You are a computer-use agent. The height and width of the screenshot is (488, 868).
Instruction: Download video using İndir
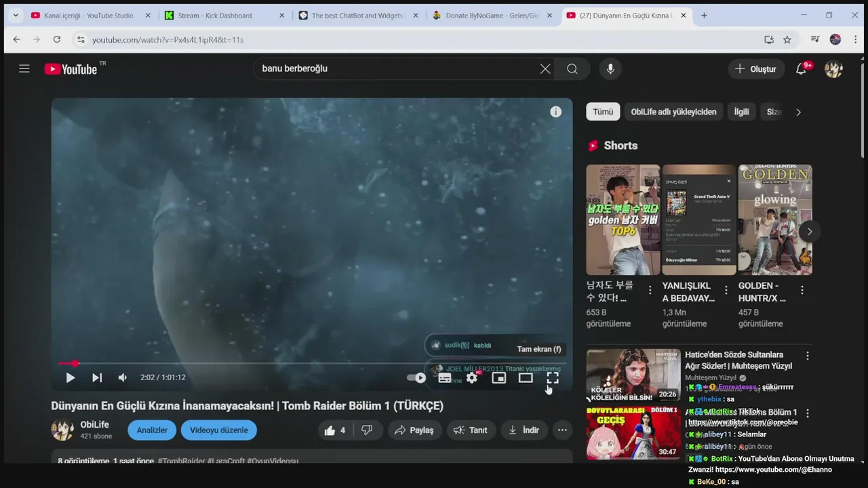click(524, 430)
